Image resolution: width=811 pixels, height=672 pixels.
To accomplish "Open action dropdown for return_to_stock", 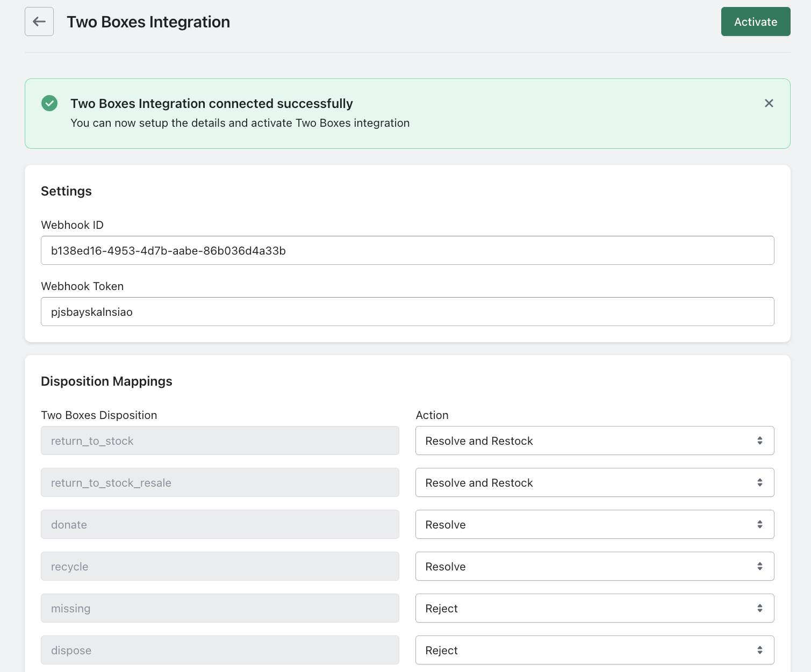I will coord(594,440).
